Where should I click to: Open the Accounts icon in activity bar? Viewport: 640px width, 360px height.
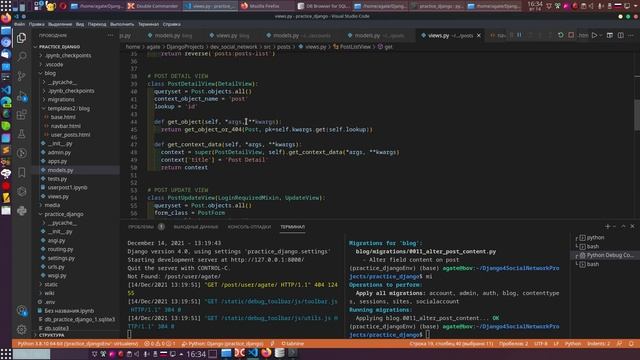pos(22,311)
